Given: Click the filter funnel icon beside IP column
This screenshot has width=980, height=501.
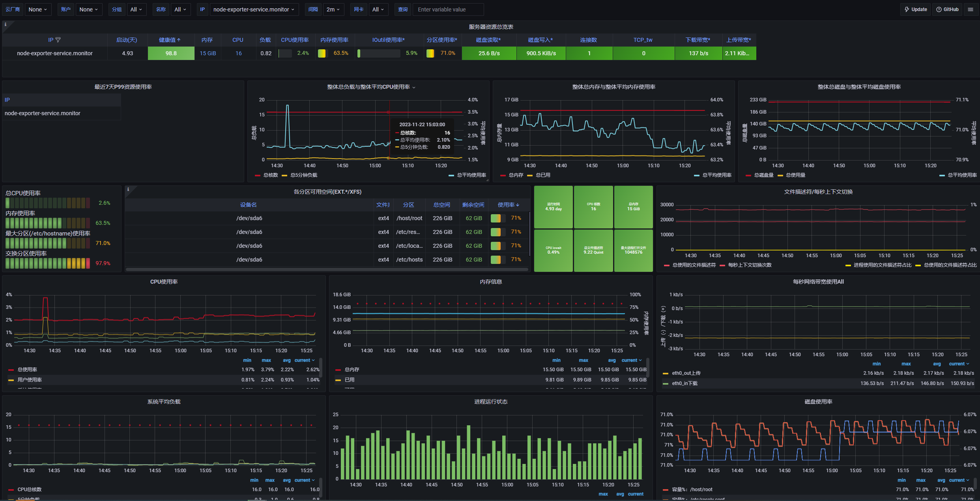Looking at the screenshot, I should pos(58,40).
